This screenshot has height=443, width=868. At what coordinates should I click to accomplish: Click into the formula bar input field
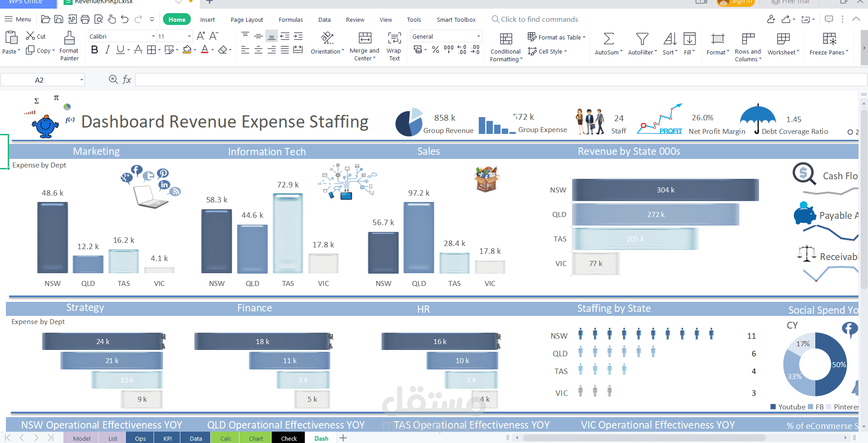point(501,80)
